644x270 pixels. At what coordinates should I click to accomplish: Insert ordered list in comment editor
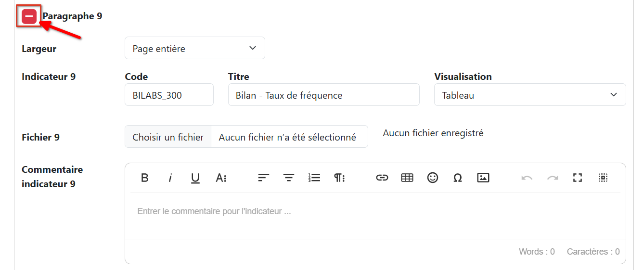tap(314, 178)
